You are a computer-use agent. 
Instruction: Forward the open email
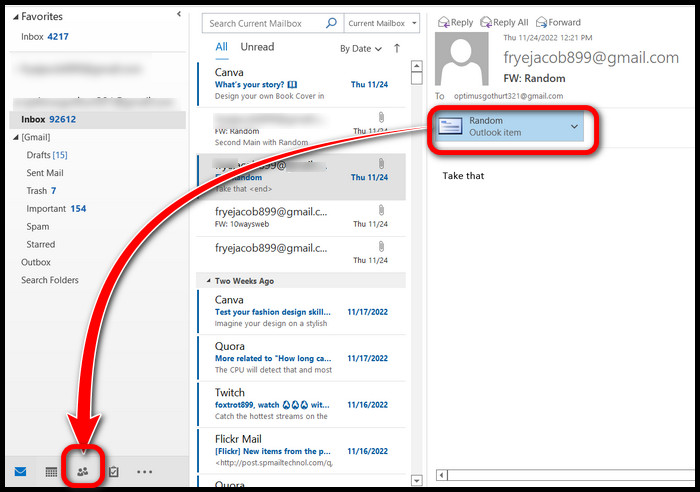coord(558,22)
